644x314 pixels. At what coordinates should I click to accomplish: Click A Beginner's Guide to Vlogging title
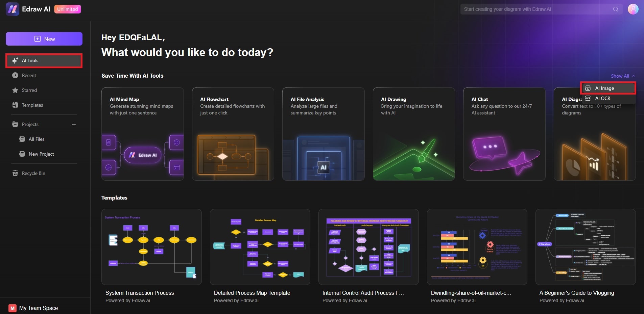[x=577, y=293]
